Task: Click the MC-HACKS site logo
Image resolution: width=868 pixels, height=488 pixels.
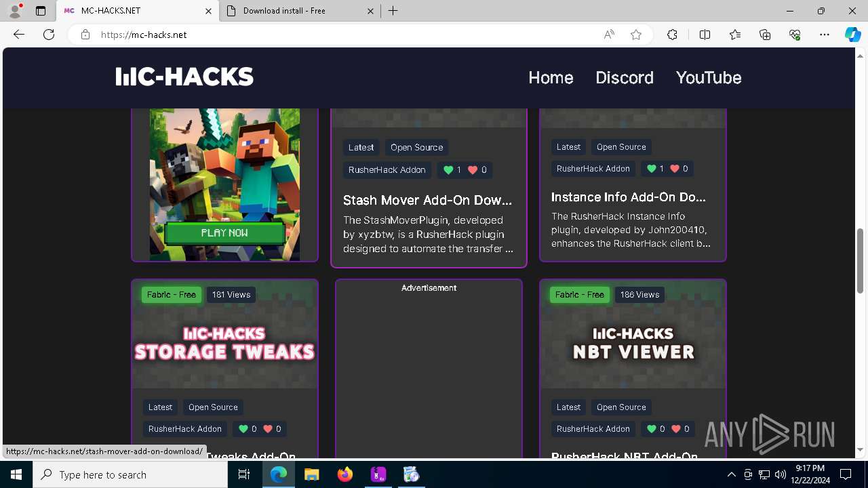Action: coord(184,77)
